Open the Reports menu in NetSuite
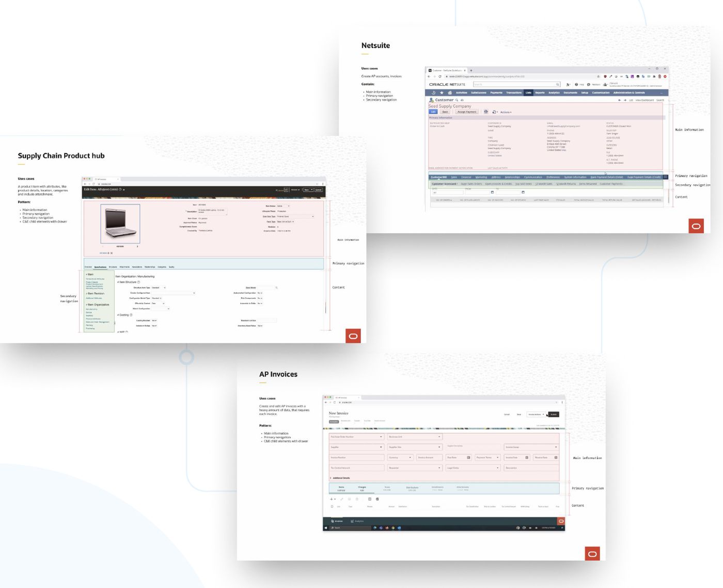The image size is (723, 588). 540,93
